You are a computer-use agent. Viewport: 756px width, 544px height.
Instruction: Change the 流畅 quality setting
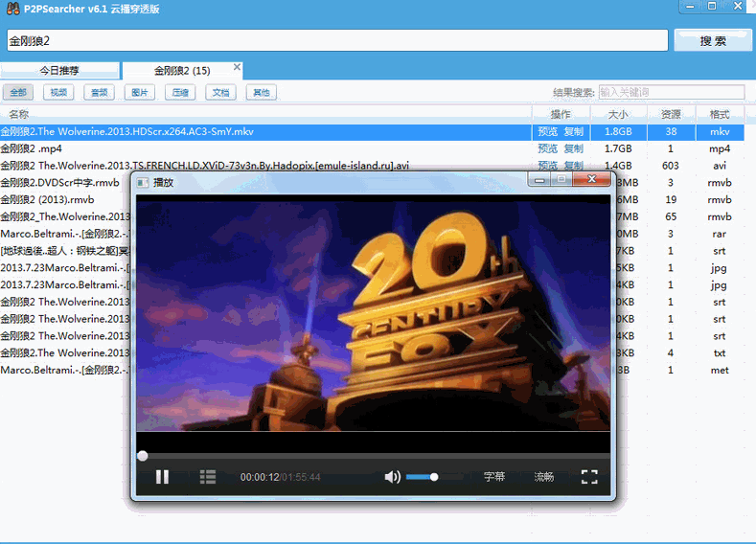coord(544,477)
